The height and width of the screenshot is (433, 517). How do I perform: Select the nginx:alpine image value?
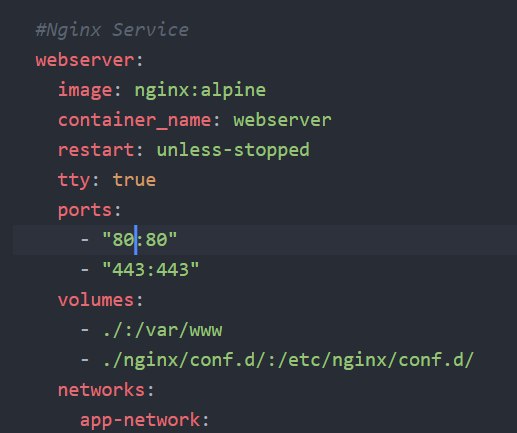[200, 90]
